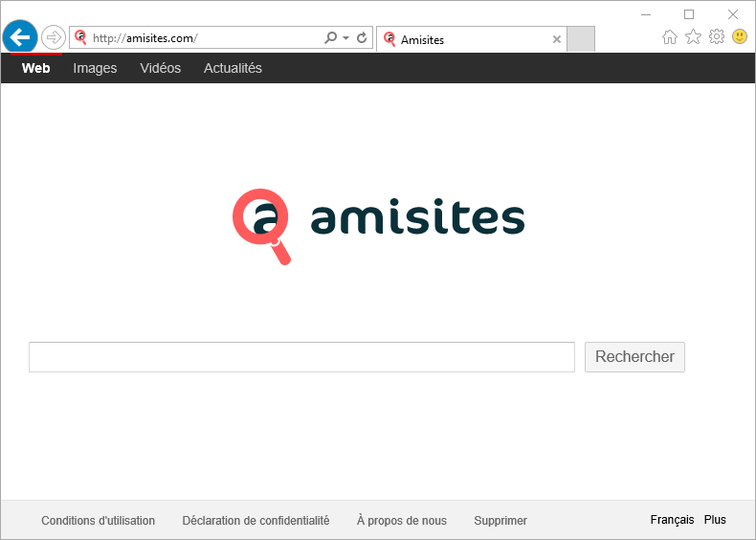
Task: Click the smiley feedback icon
Action: pos(740,36)
